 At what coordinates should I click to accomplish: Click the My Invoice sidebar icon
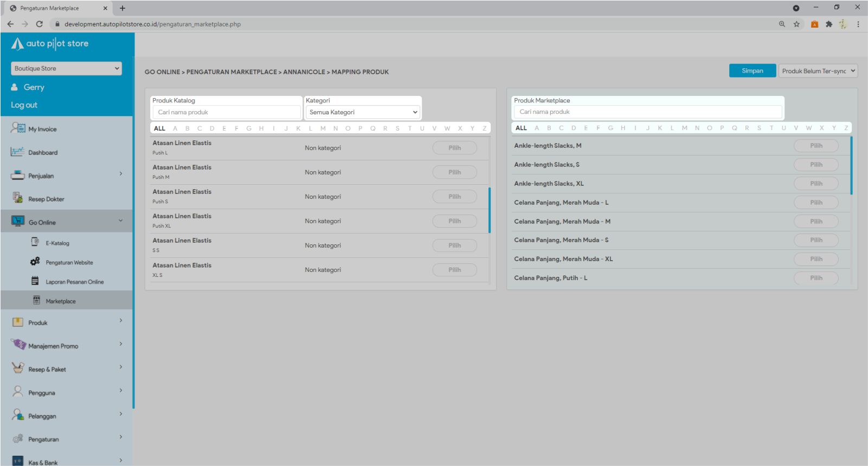pyautogui.click(x=18, y=128)
